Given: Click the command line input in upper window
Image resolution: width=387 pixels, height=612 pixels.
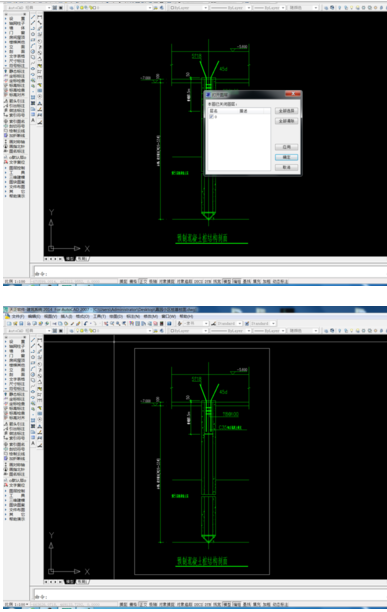Looking at the screenshot, I should click(x=211, y=272).
